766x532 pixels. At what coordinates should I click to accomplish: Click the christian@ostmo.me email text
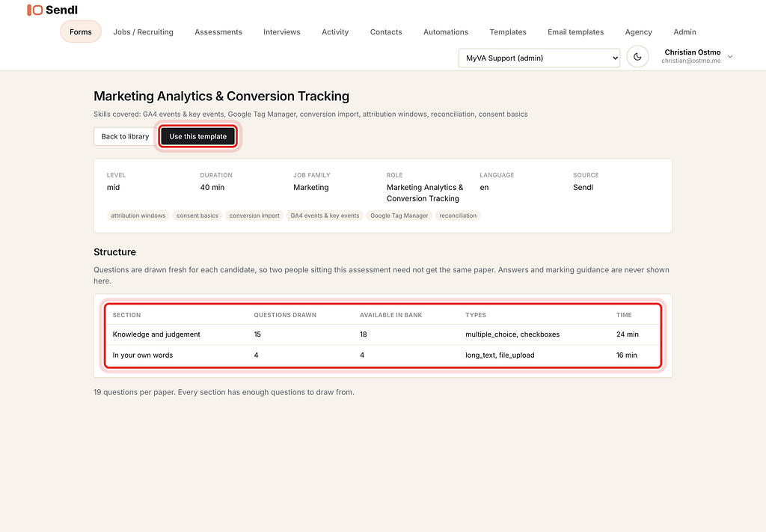click(x=690, y=61)
